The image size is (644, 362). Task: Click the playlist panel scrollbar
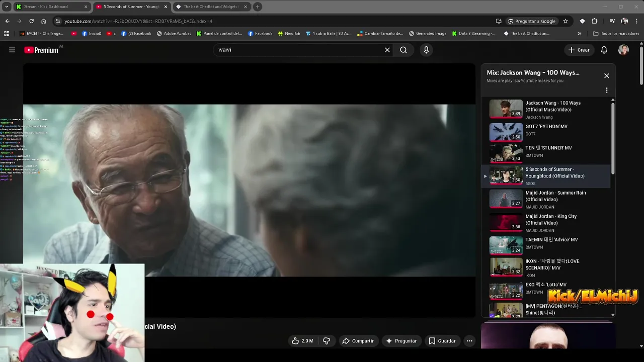click(613, 138)
